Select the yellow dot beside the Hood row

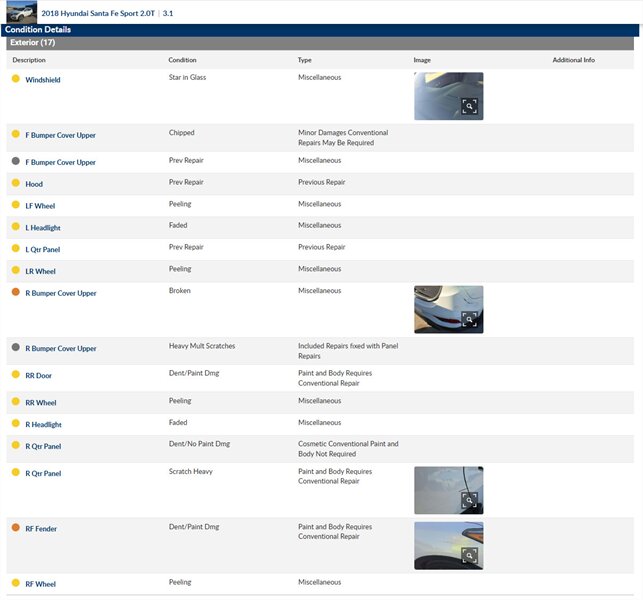pyautogui.click(x=15, y=183)
